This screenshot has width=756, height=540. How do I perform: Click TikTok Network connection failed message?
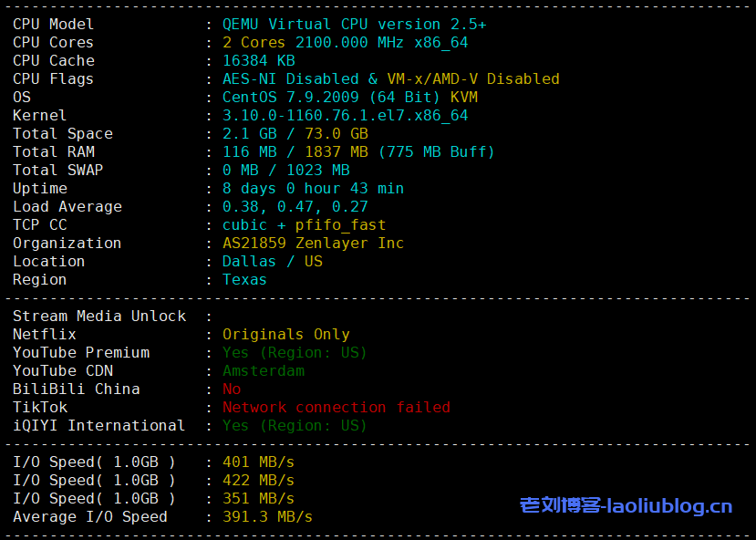click(x=336, y=407)
